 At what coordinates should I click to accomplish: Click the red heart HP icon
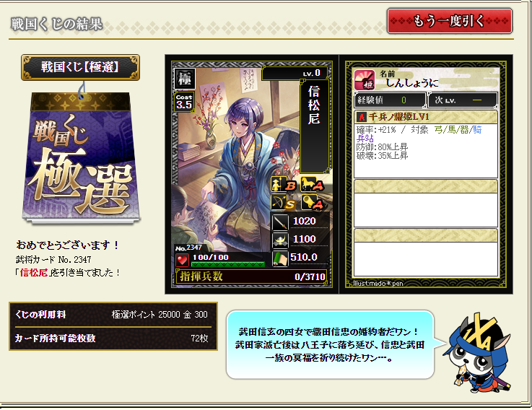182,260
